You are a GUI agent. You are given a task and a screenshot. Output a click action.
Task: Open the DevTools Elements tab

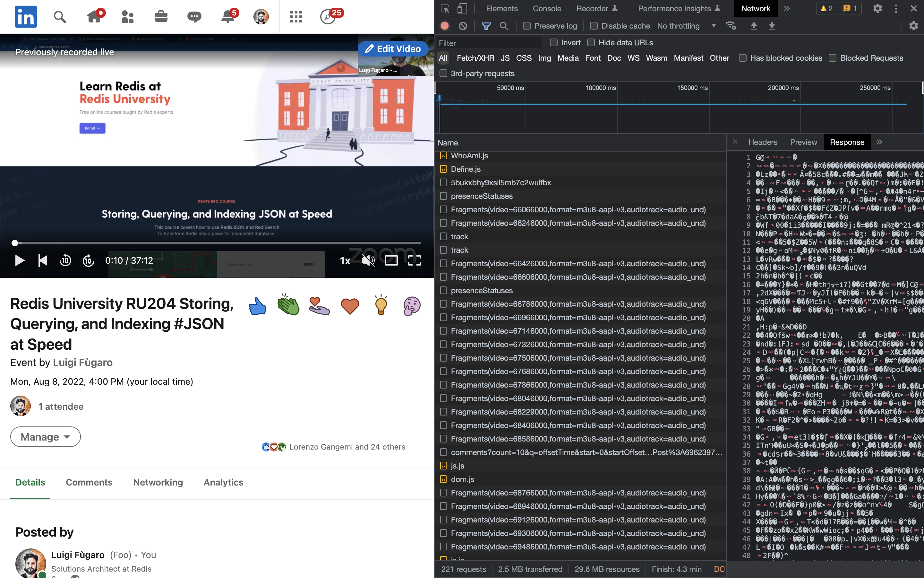pyautogui.click(x=502, y=8)
